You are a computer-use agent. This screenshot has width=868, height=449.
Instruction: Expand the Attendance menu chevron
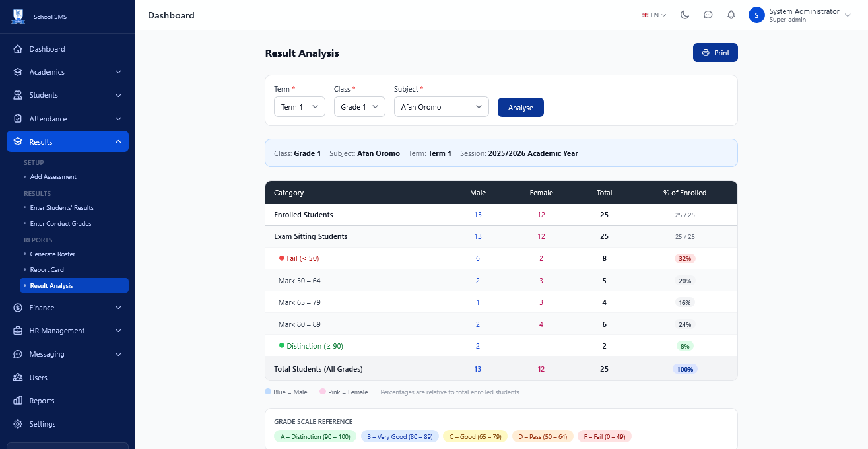(118, 119)
